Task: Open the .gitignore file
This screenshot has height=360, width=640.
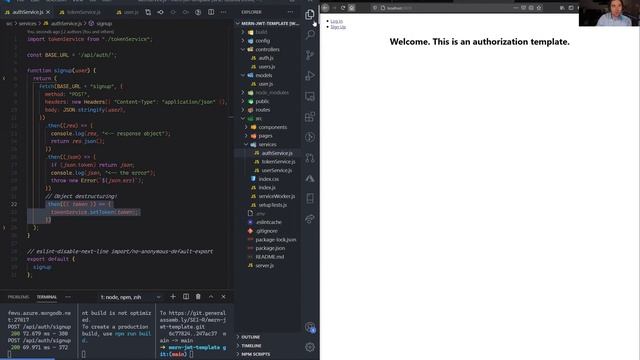Action: (x=267, y=231)
